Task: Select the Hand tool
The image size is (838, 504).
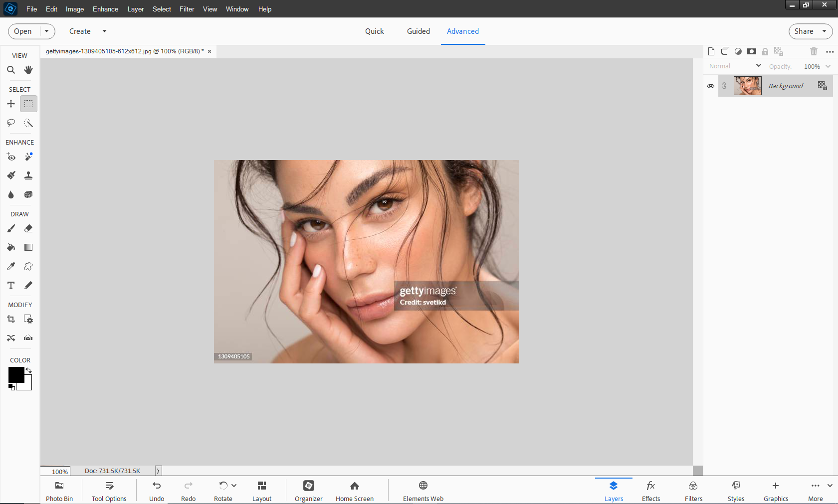Action: (28, 70)
